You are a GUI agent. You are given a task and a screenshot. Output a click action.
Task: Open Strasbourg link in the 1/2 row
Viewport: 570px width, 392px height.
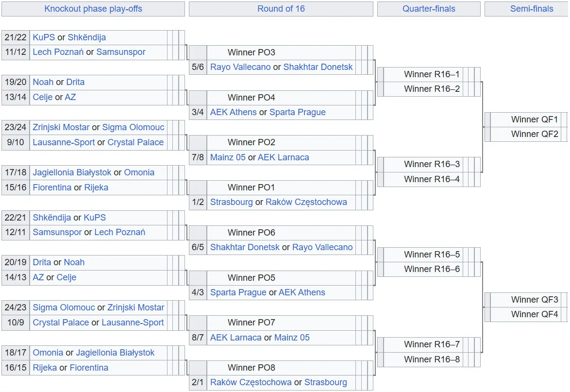click(232, 202)
